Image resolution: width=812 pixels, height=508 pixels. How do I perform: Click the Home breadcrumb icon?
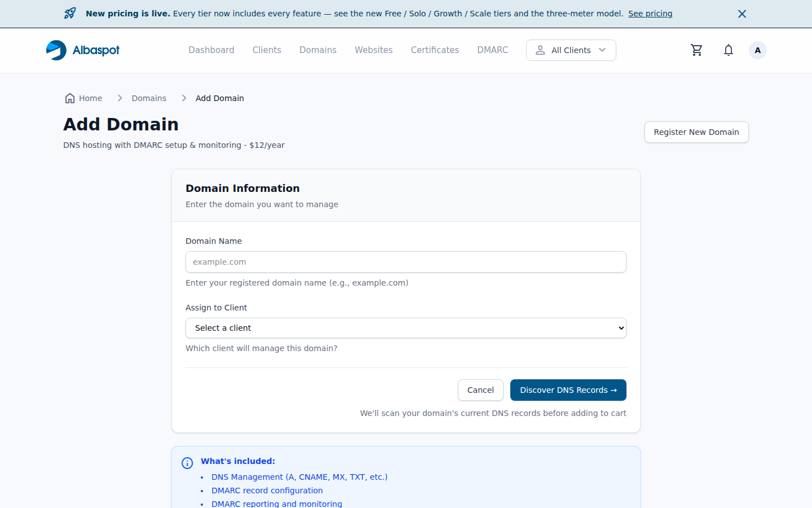pos(70,98)
